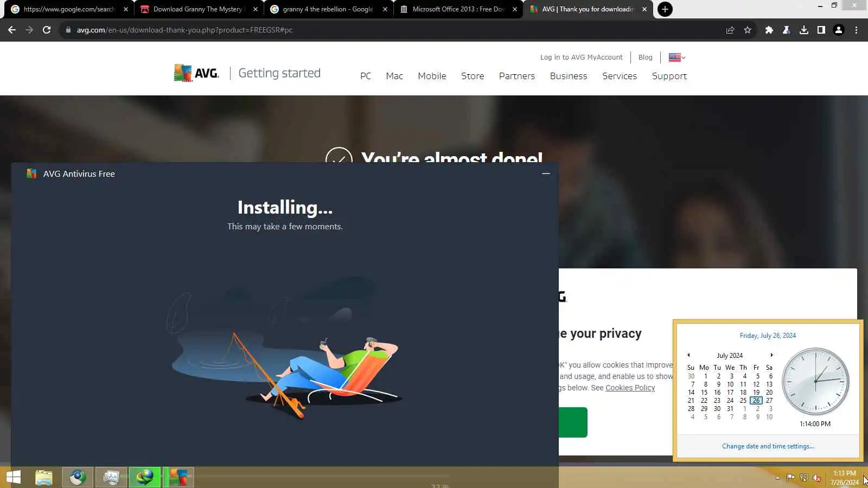868x488 pixels.
Task: Select July 26 in the calendar
Action: (x=756, y=401)
